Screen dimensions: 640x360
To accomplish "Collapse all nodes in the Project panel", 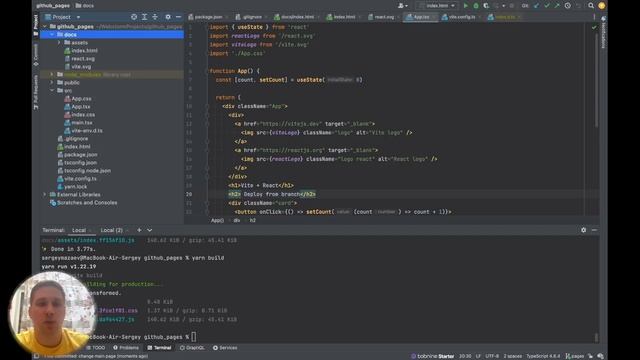I will pos(155,17).
